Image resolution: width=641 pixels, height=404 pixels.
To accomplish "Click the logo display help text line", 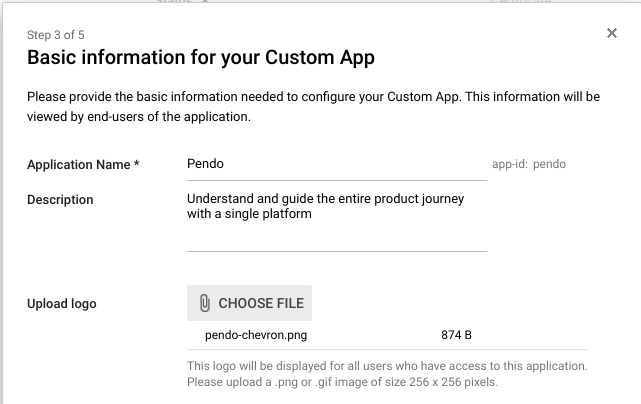I will 387,366.
